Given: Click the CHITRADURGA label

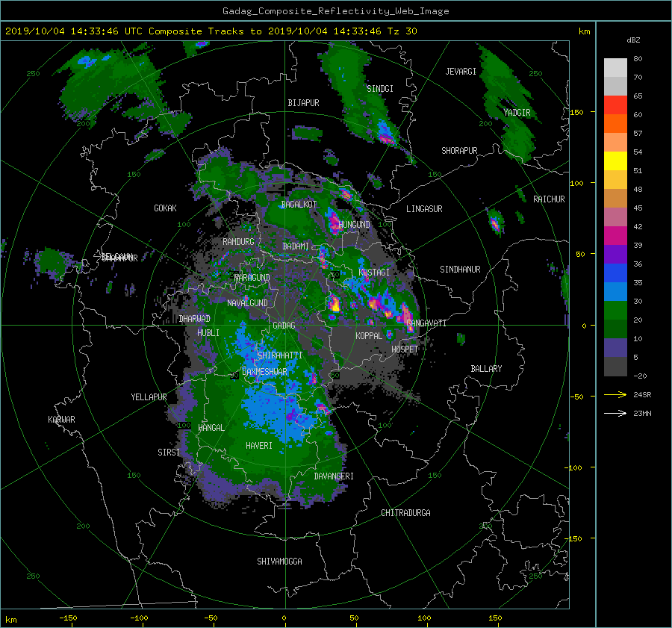Looking at the screenshot, I should pyautogui.click(x=405, y=513).
